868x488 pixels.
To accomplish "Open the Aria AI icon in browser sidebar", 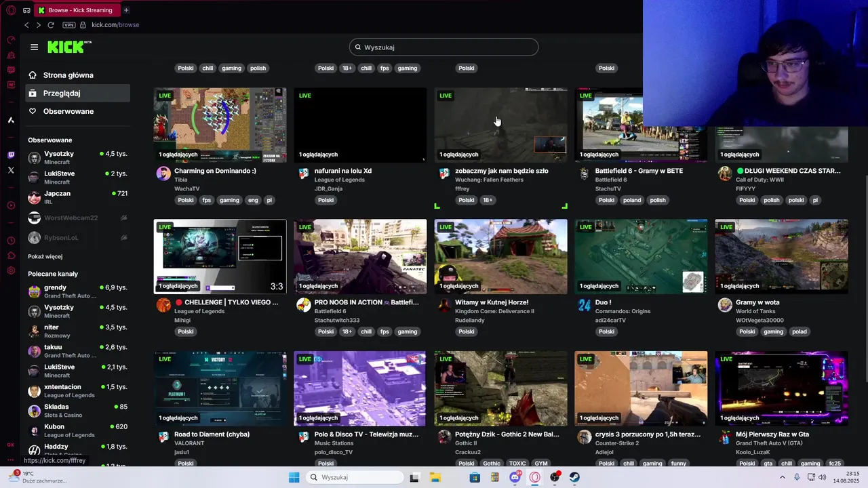I will pyautogui.click(x=11, y=120).
